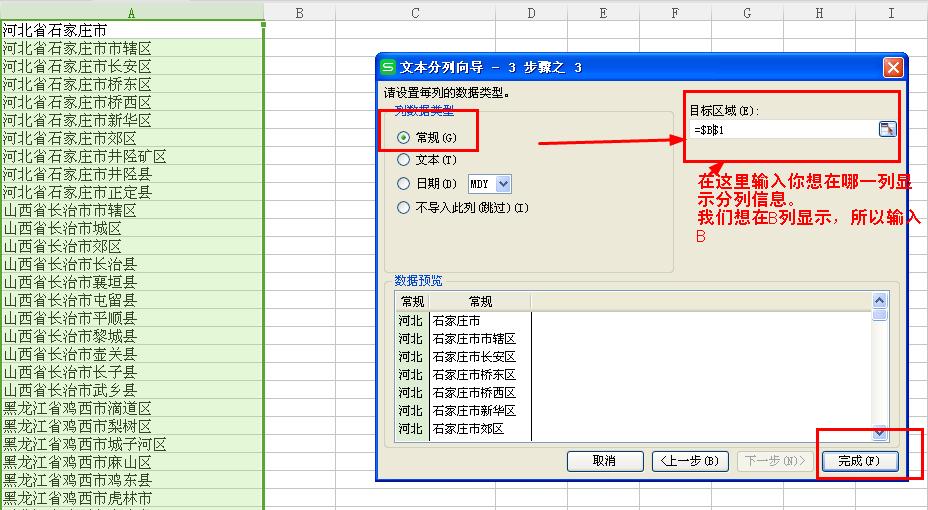Click cell 黑龙江省鸡西市麻山区

coord(131,462)
